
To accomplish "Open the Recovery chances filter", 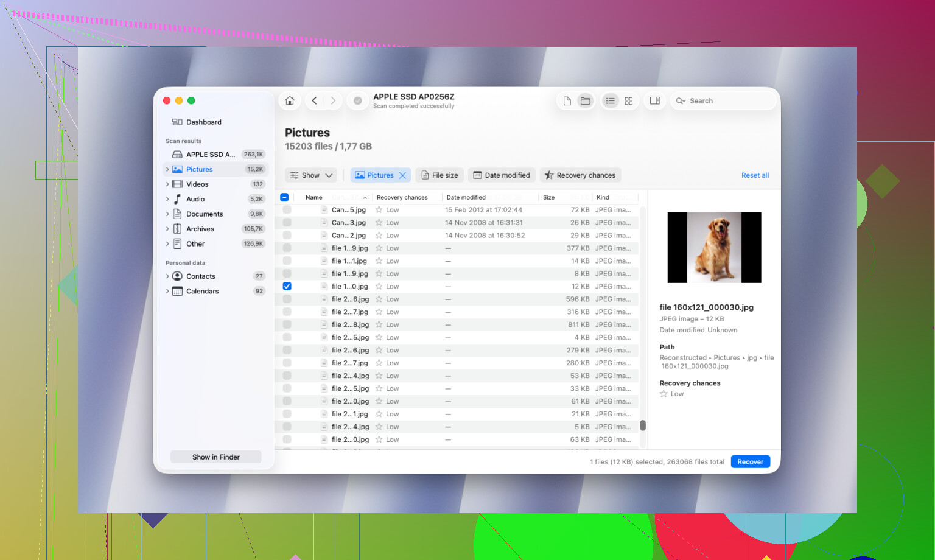I will pos(580,175).
